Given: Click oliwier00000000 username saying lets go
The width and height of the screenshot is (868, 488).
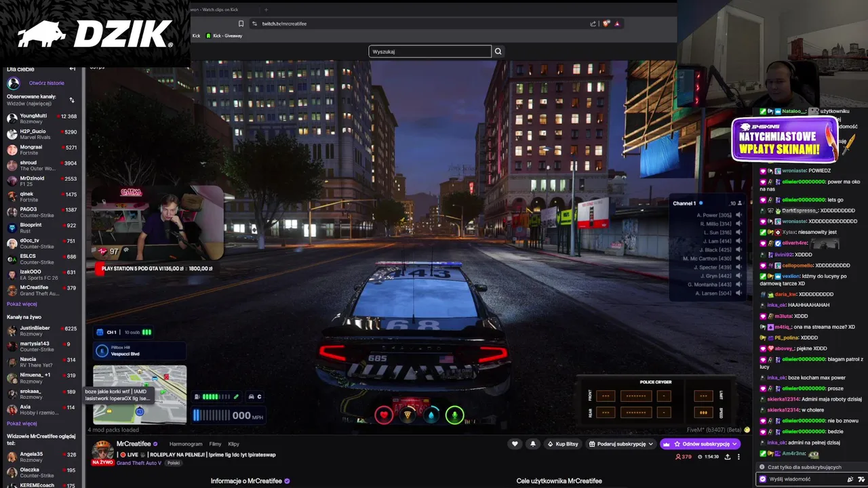Looking at the screenshot, I should coord(804,200).
